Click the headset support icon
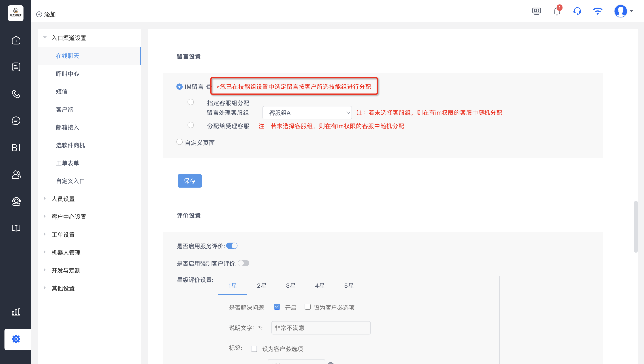 [577, 11]
